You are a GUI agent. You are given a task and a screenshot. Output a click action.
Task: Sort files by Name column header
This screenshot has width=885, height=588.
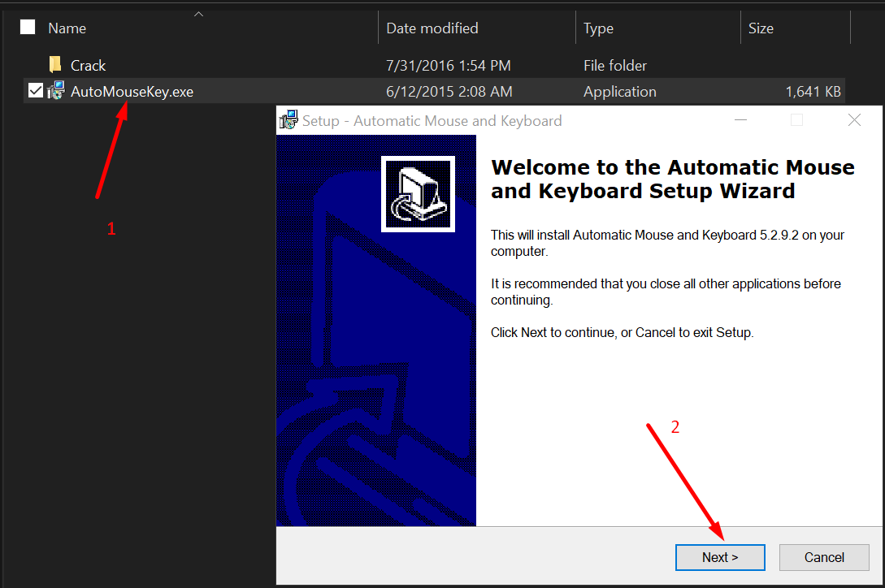click(67, 28)
